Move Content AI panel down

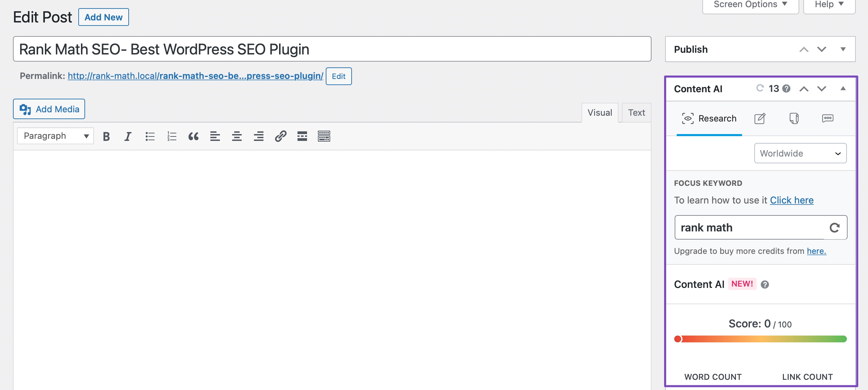pos(822,89)
